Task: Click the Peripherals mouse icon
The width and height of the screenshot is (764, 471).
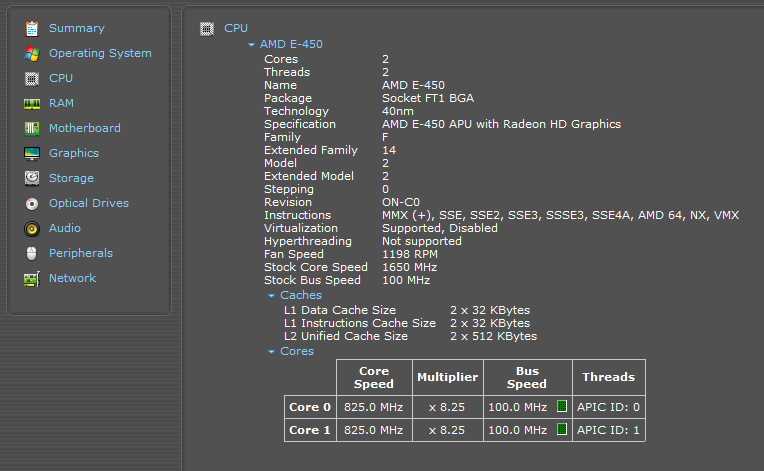Action: pyautogui.click(x=32, y=253)
